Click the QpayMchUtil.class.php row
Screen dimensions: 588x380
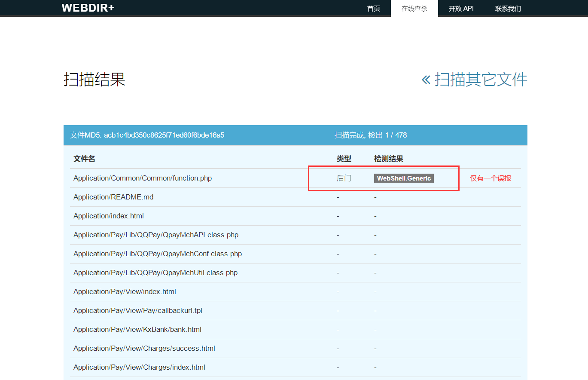155,273
